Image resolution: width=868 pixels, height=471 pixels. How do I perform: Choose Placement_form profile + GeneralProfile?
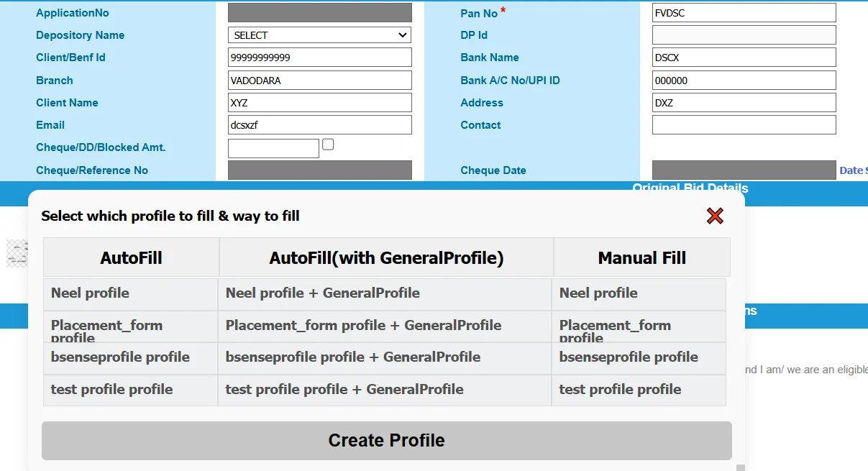coord(384,326)
